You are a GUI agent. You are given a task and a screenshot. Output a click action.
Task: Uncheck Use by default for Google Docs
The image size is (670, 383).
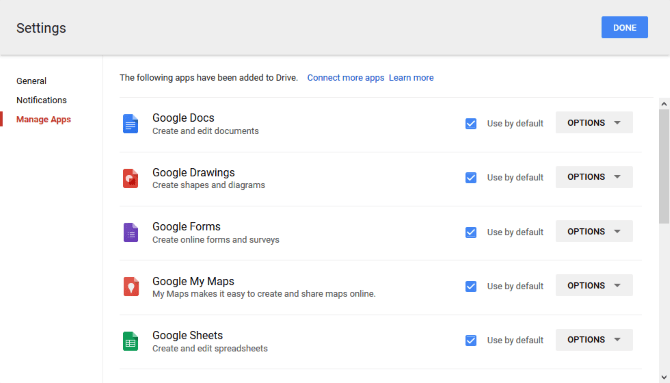pyautogui.click(x=470, y=124)
